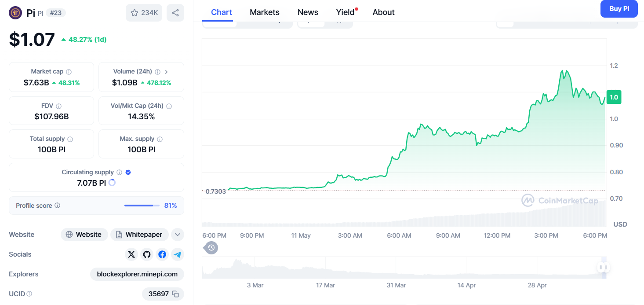Image resolution: width=644 pixels, height=305 pixels.
Task: Click the verified badge on Circulating supply
Action: 128,173
